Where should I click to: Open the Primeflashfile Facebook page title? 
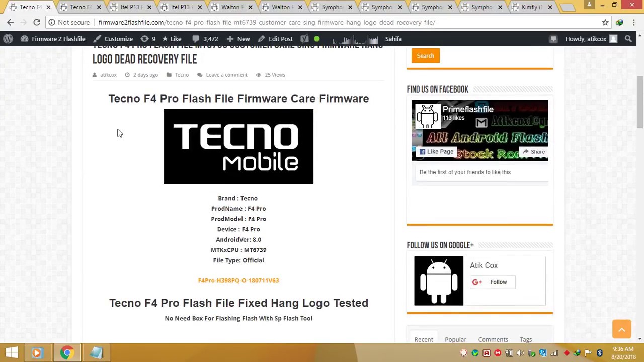tap(468, 109)
